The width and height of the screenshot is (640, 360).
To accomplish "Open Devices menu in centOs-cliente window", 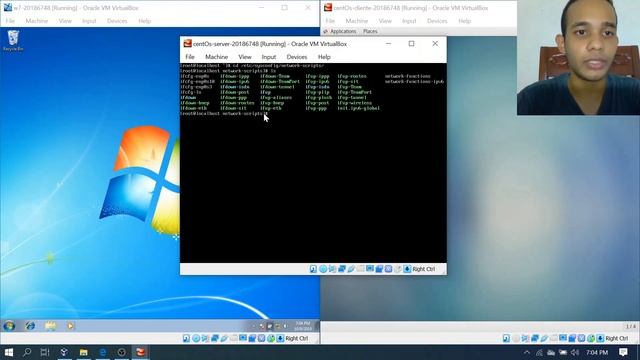I will pyautogui.click(x=437, y=21).
